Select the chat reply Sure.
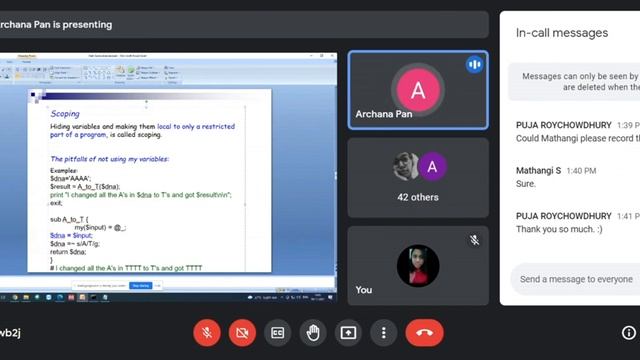Viewport: 640px width, 360px height. pos(526,184)
